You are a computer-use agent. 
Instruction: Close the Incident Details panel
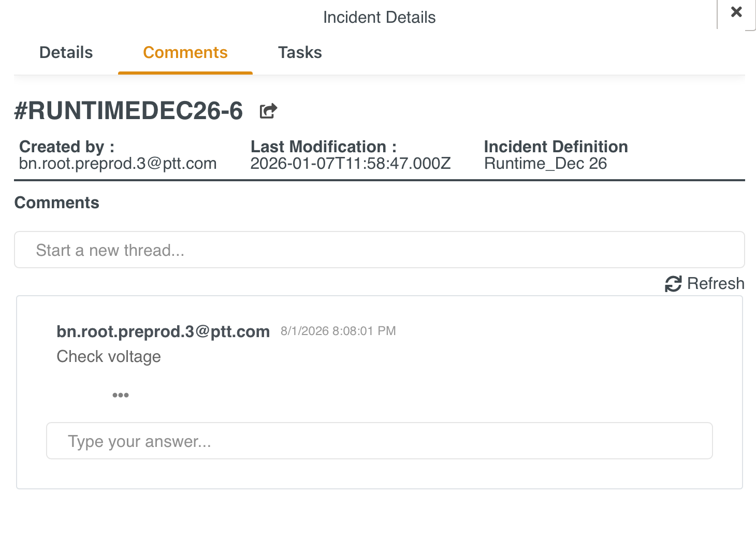point(736,12)
